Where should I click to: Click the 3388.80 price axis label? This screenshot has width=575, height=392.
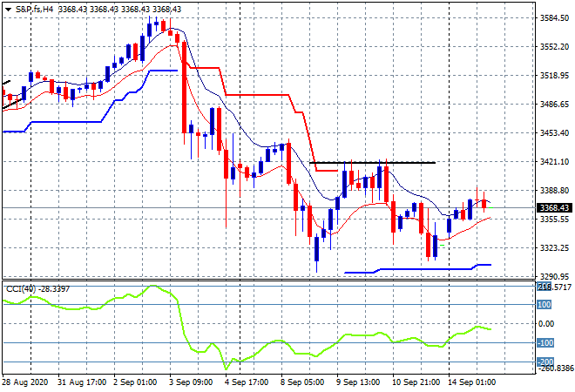[x=554, y=190]
